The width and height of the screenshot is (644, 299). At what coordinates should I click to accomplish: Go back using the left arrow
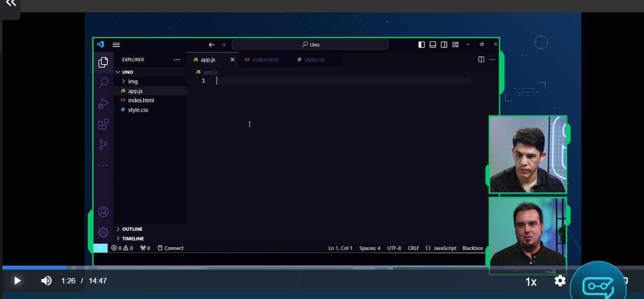(x=212, y=45)
